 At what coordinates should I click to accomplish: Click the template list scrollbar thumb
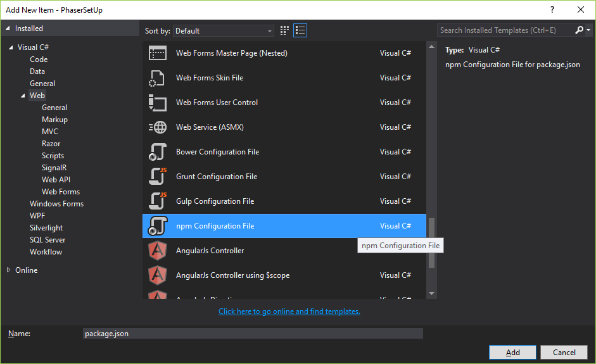431,243
